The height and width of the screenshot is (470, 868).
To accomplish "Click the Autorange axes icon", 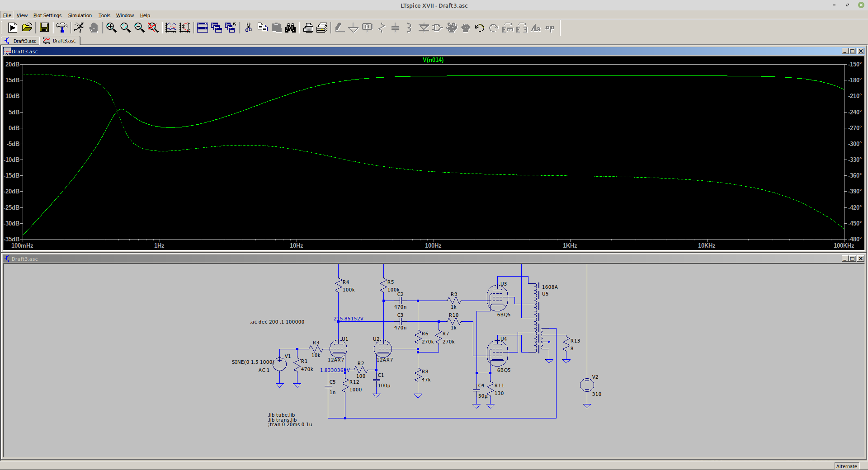I will pos(185,28).
